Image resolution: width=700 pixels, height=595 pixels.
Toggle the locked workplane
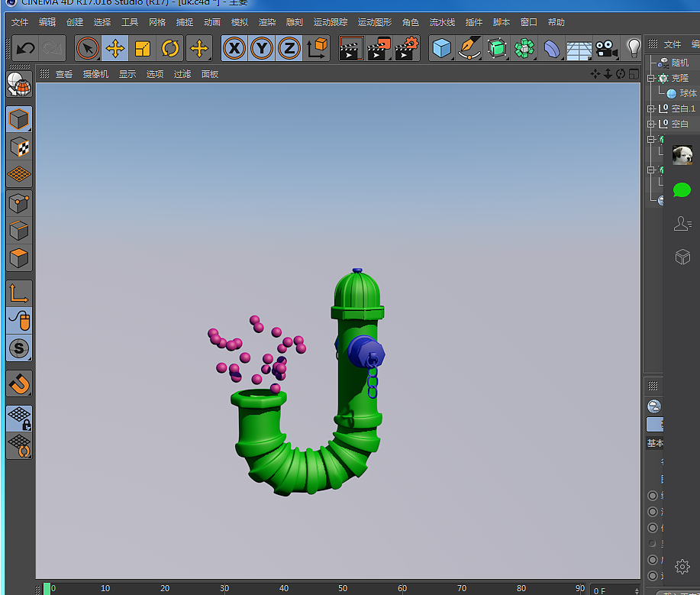point(19,418)
